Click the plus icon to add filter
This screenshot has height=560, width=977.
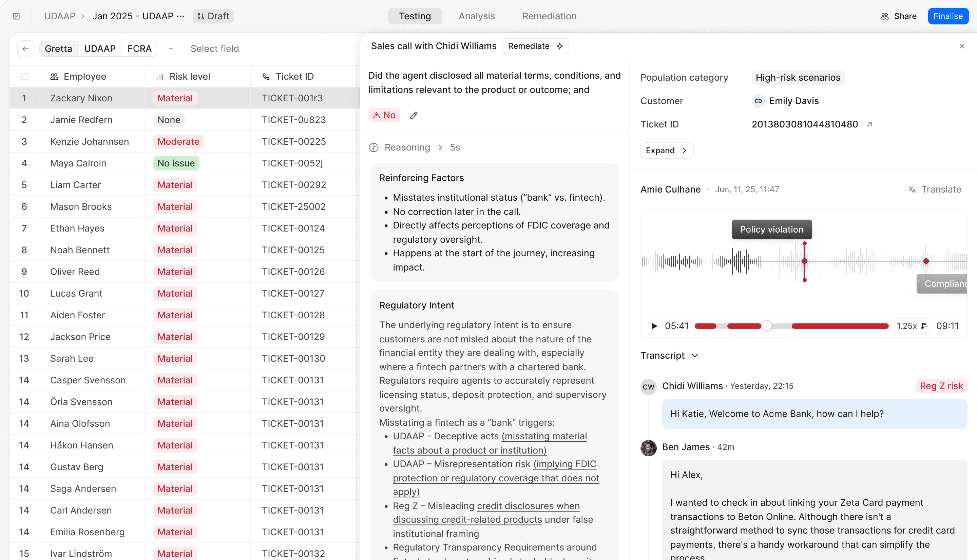pyautogui.click(x=171, y=49)
